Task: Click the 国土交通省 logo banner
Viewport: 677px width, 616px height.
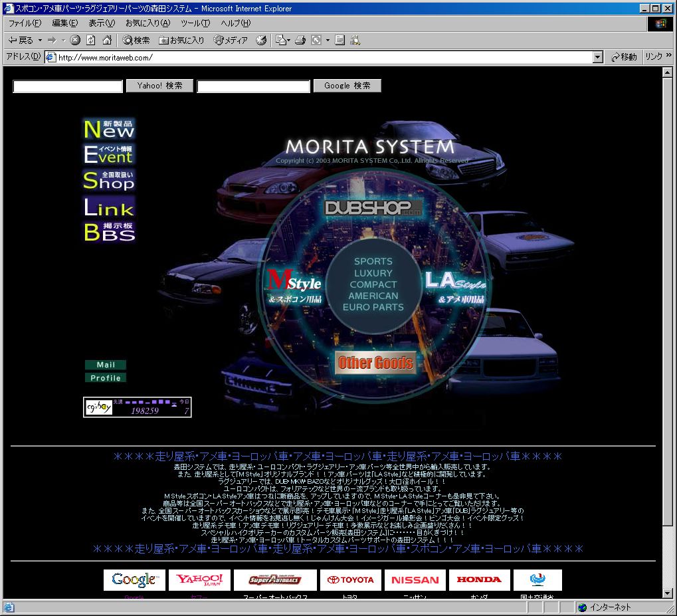Action: click(537, 579)
